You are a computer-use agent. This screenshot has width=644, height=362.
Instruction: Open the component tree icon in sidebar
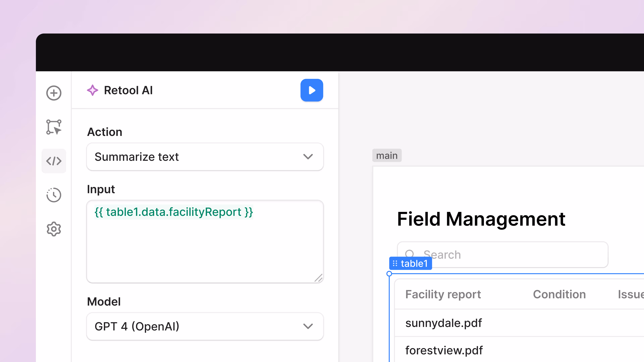tap(54, 127)
